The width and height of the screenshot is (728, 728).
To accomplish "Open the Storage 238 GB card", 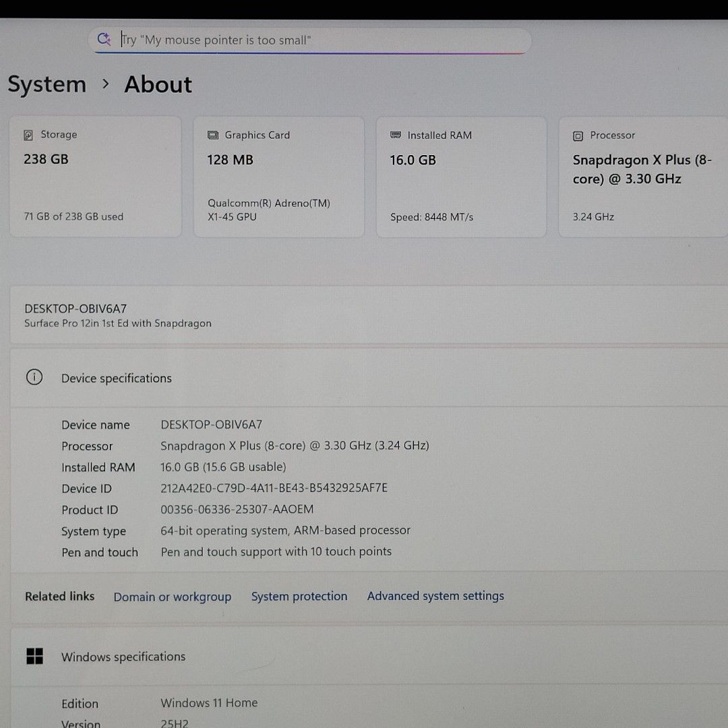I will pyautogui.click(x=95, y=177).
